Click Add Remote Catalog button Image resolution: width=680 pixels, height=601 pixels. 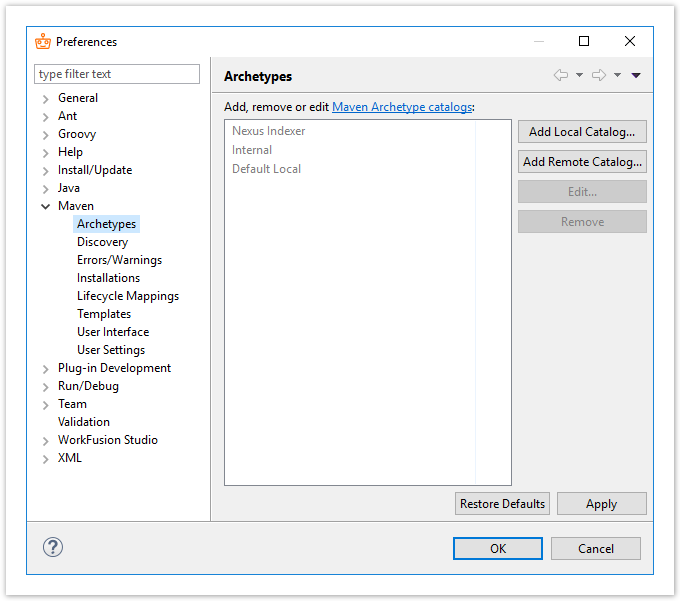pyautogui.click(x=582, y=162)
